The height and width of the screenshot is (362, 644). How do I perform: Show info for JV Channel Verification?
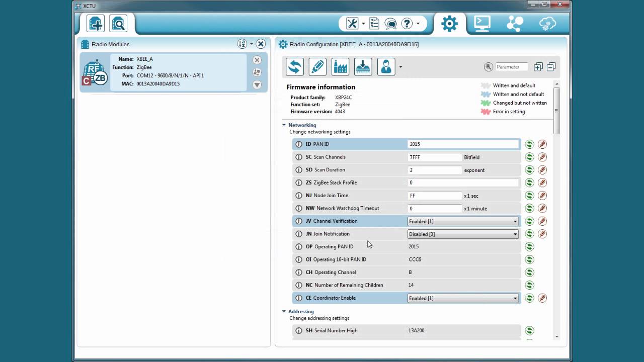coord(299,221)
